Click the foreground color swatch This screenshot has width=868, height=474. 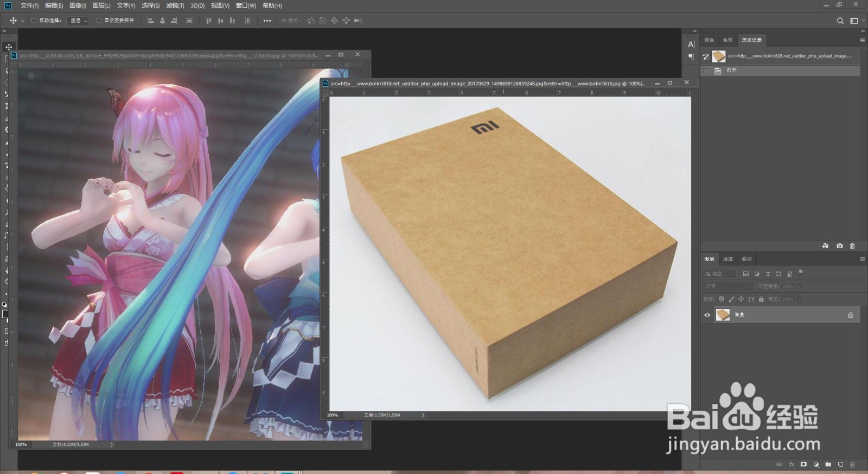(5, 314)
